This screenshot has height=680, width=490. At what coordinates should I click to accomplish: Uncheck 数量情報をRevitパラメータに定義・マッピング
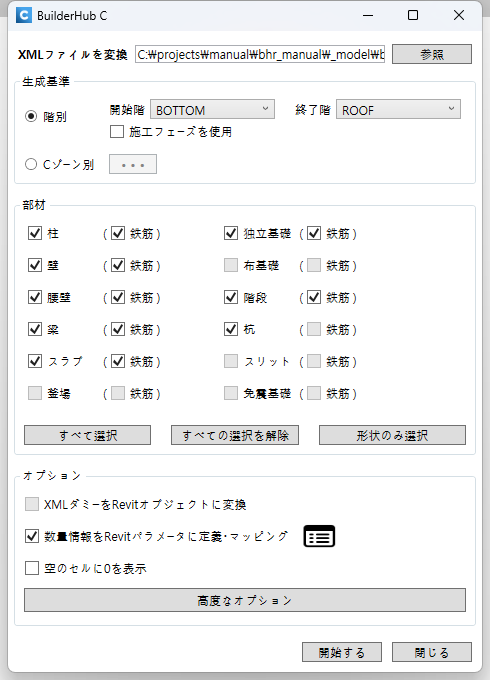32,536
